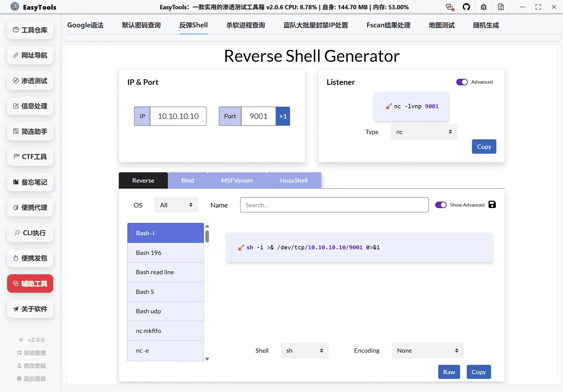Open the 工具仓库 sidebar panel

[30, 30]
